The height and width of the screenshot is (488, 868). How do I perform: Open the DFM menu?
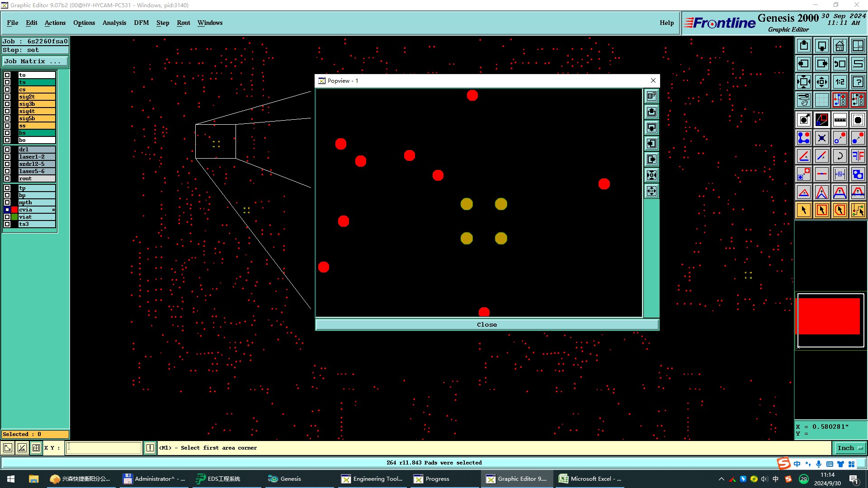coord(142,23)
